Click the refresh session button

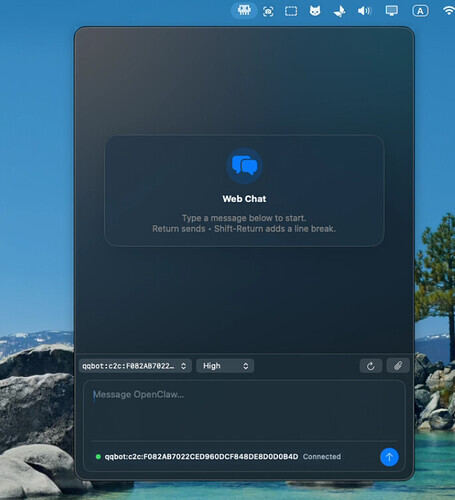point(371,366)
